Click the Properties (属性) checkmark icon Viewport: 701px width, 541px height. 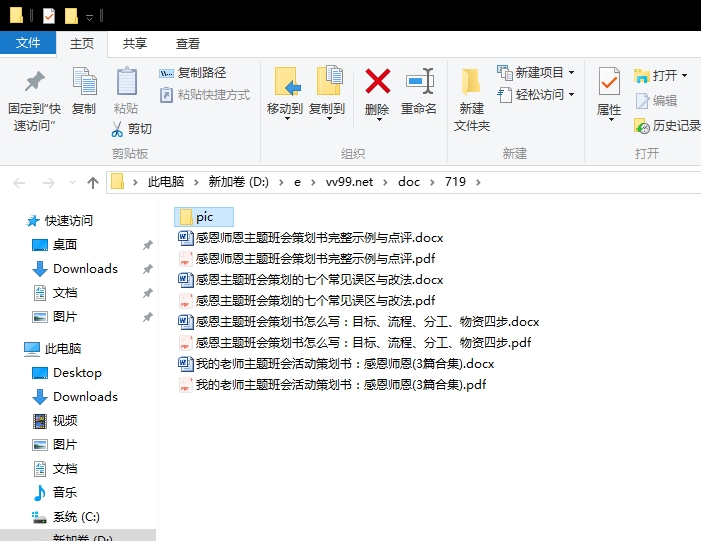point(609,81)
